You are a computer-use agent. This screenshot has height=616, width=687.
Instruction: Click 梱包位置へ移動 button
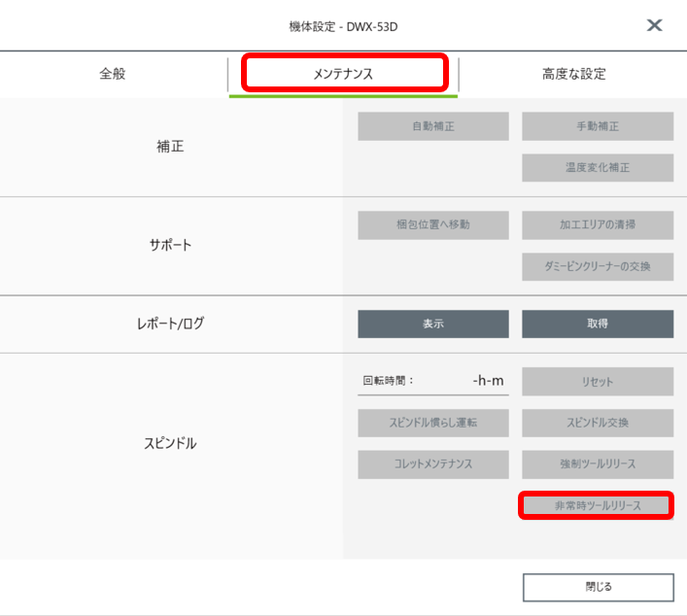click(x=433, y=225)
